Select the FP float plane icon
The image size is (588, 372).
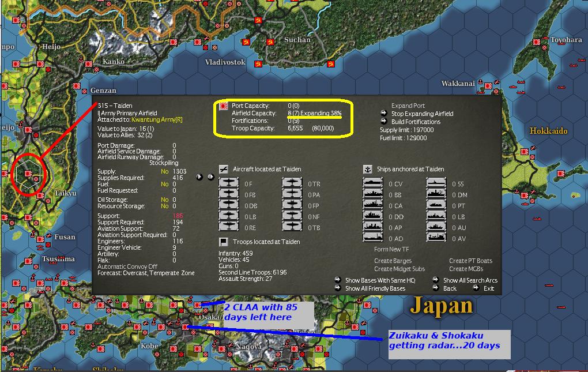pyautogui.click(x=292, y=205)
